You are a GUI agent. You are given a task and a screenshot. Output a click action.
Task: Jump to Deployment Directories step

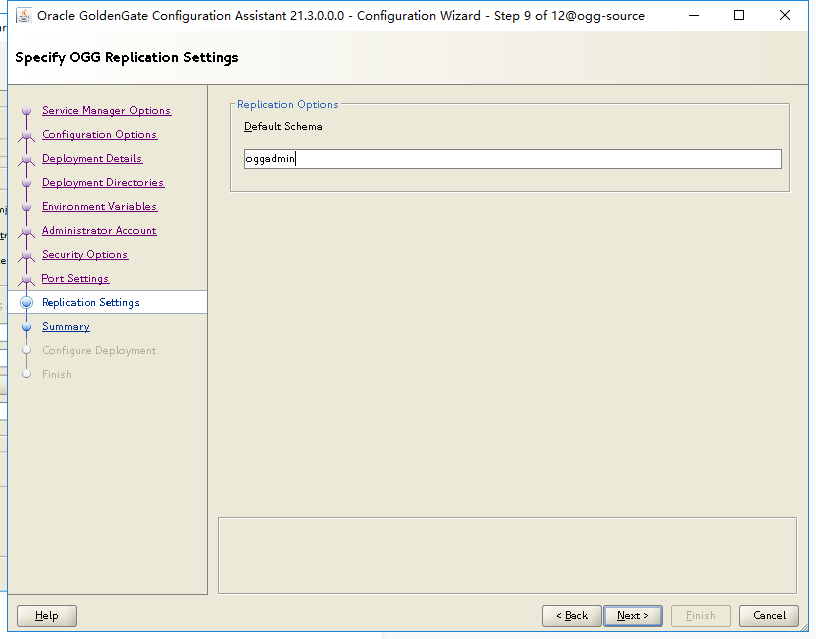[103, 182]
